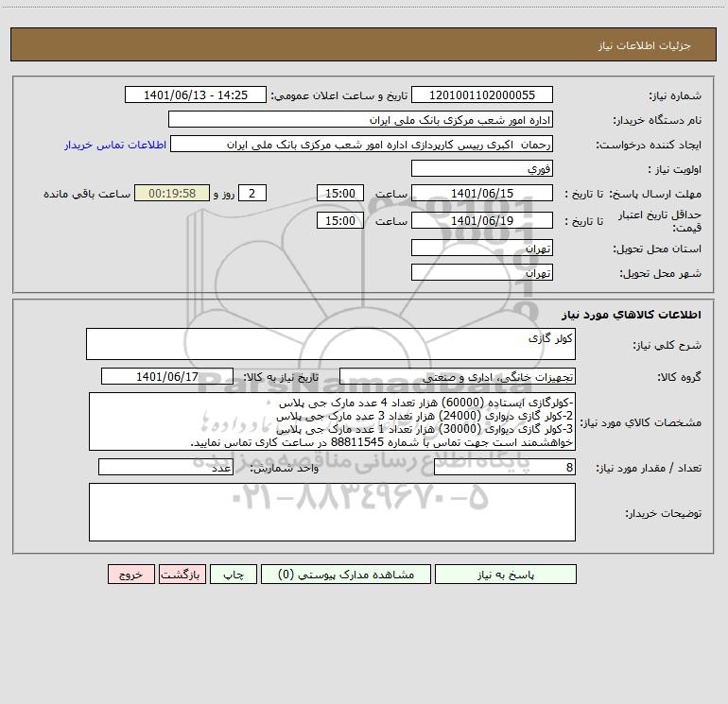
Task: Click the نام دستگاه خریدار label
Action: click(x=657, y=121)
